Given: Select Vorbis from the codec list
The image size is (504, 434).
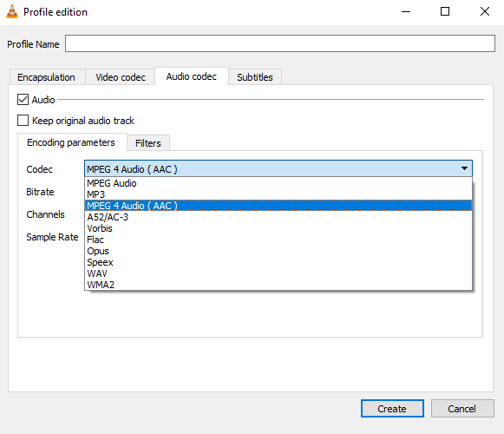Looking at the screenshot, I should pos(278,228).
